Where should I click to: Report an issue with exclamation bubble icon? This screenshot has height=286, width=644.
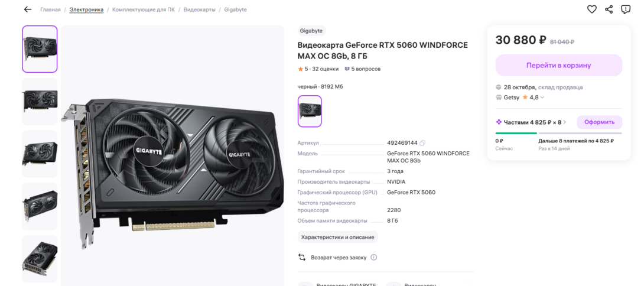tap(626, 9)
